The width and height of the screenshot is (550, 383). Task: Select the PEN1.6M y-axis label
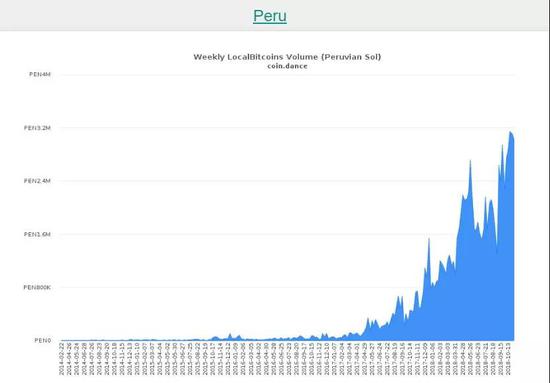coord(37,234)
